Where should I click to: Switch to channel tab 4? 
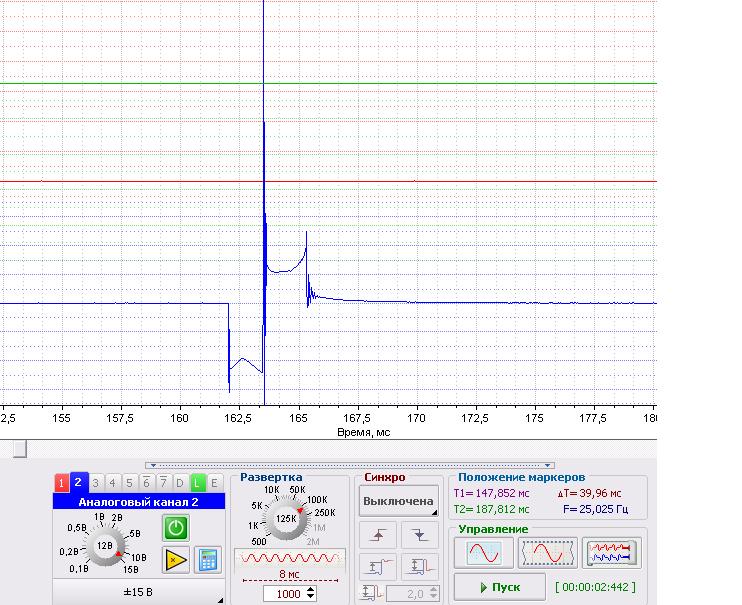(x=113, y=483)
